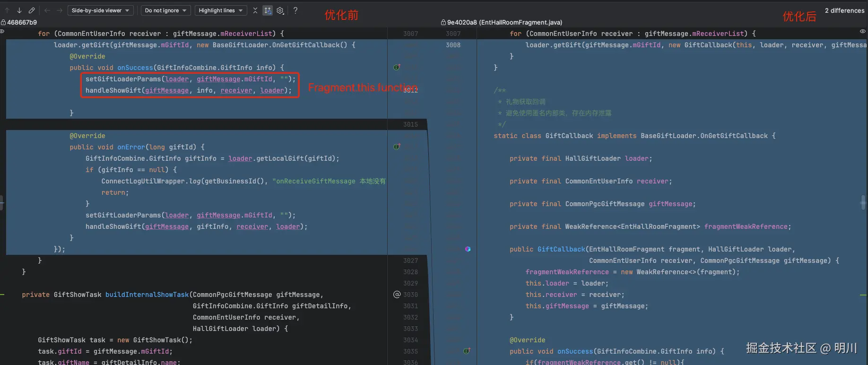This screenshot has width=868, height=365.
Task: Click 'this.receiver = receiver;' line
Action: (x=575, y=295)
